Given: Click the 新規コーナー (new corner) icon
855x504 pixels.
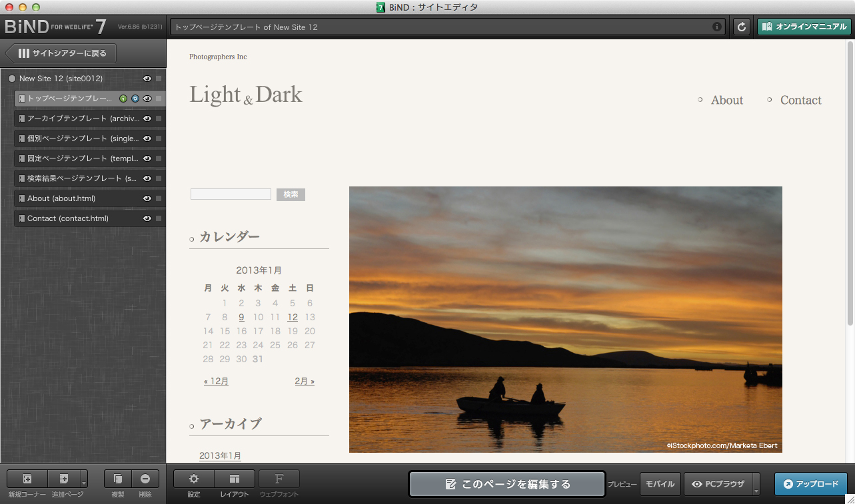Looking at the screenshot, I should tap(27, 479).
